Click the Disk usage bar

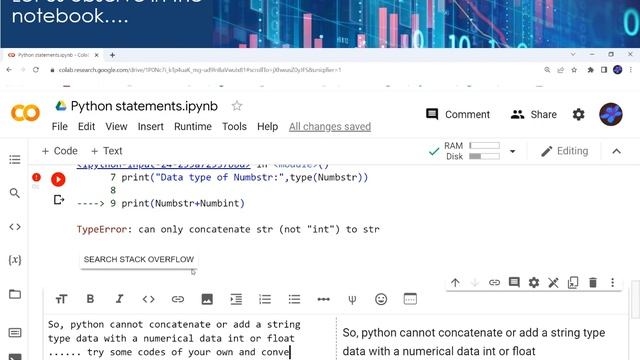(x=484, y=156)
